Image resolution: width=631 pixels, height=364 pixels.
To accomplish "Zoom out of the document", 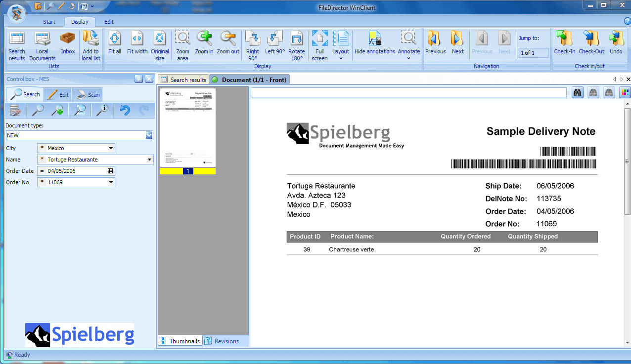I will tap(228, 42).
